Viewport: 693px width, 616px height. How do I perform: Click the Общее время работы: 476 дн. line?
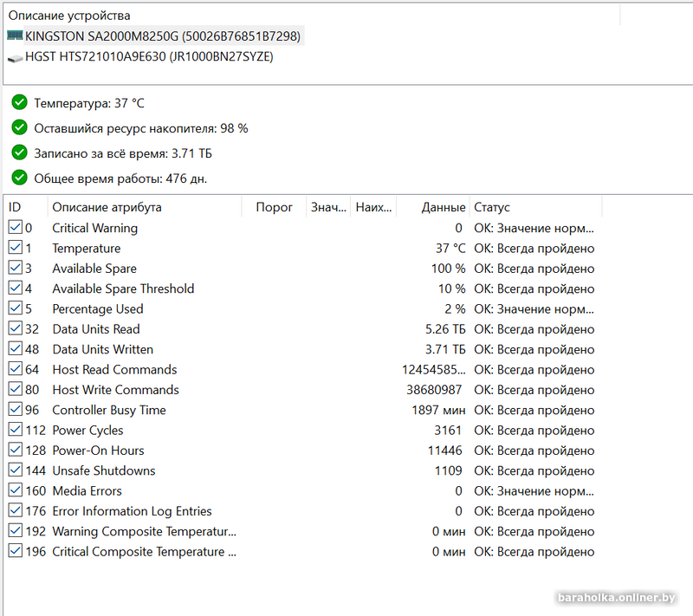pyautogui.click(x=120, y=178)
